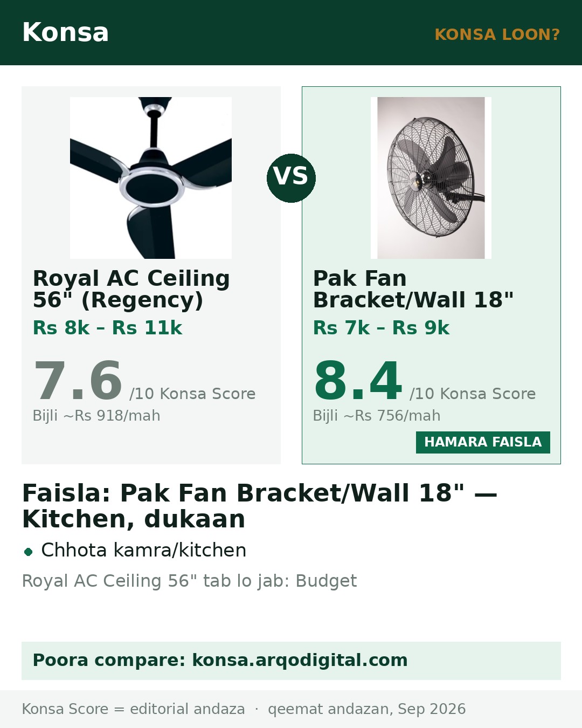582x728 pixels.
Task: Click the 8.4 Konsa Score number
Action: (358, 381)
